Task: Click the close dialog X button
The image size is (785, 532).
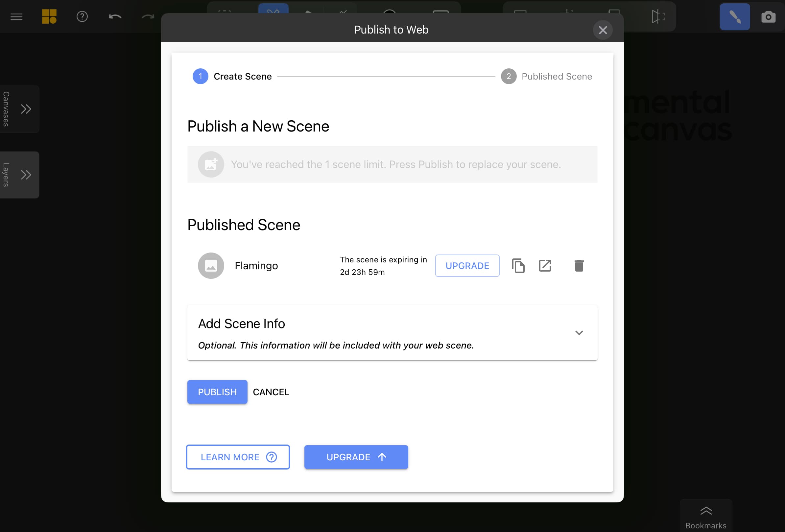Action: (603, 30)
